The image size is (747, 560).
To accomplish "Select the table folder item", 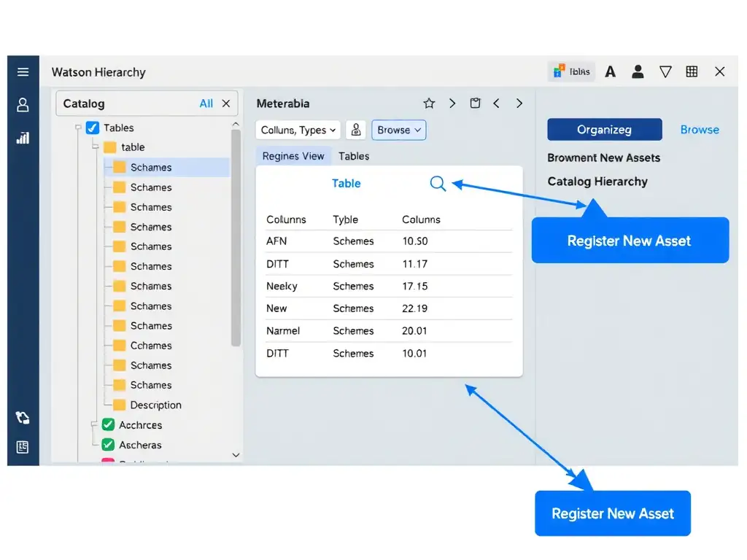I will click(x=124, y=147).
